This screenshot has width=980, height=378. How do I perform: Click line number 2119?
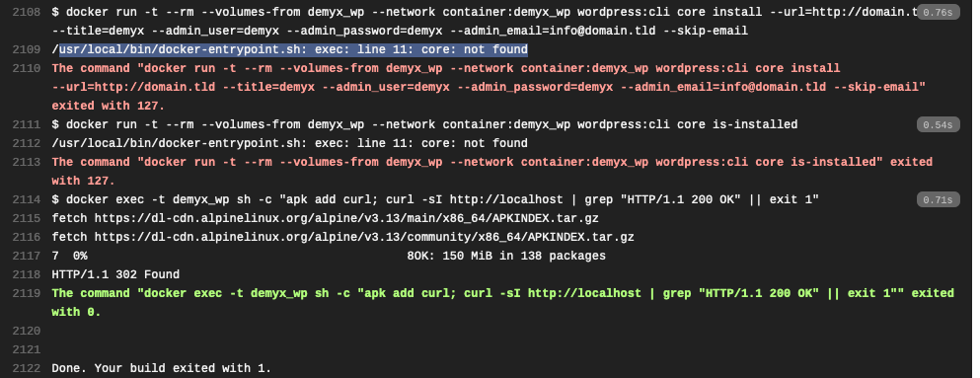coord(27,293)
